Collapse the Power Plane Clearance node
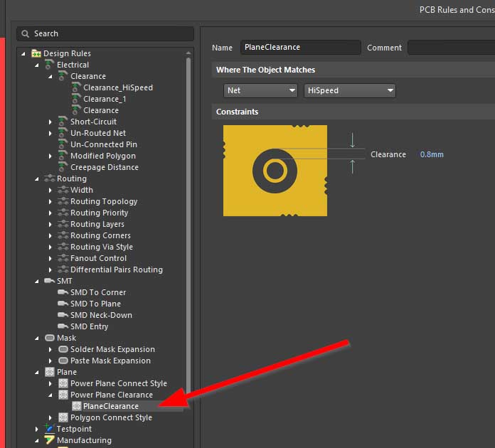 click(50, 395)
